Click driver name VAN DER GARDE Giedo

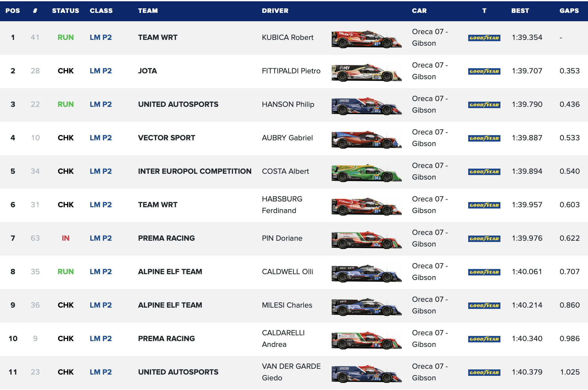291,372
